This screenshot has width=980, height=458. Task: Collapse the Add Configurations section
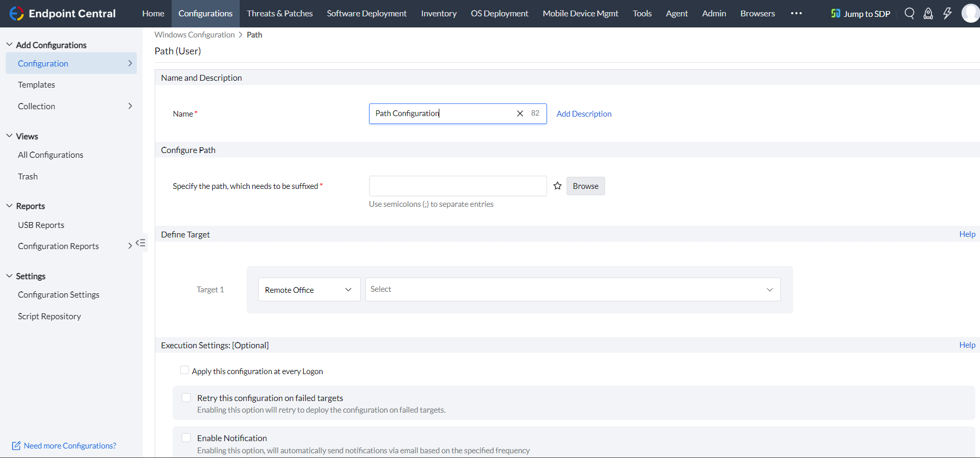[9, 44]
